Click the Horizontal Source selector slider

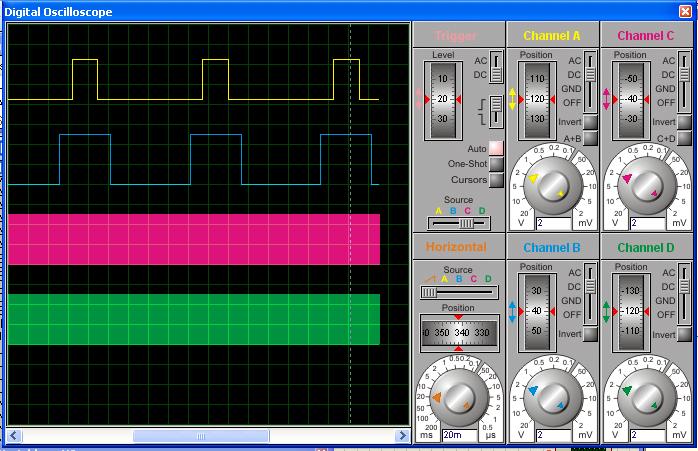click(x=459, y=293)
